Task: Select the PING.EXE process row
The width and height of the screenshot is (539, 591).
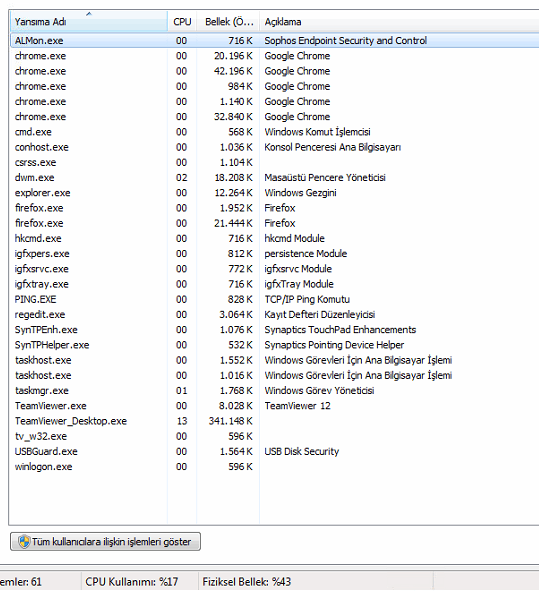Action: tap(274, 299)
